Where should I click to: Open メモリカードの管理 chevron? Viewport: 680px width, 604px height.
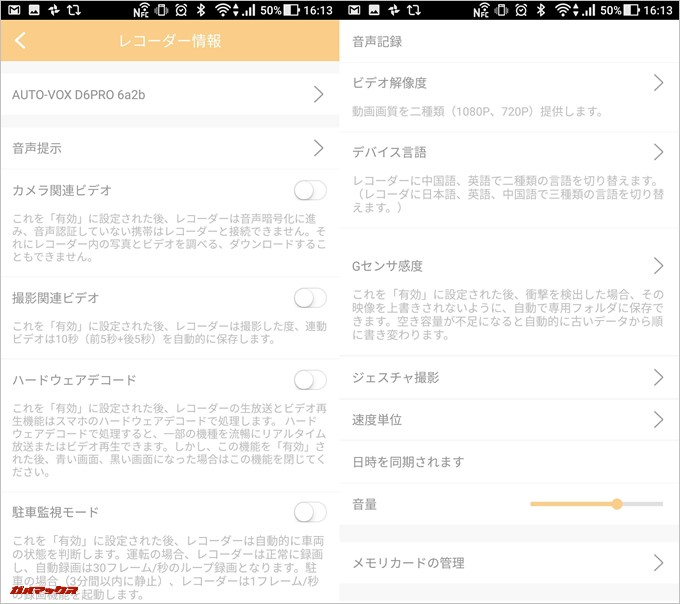tap(658, 563)
